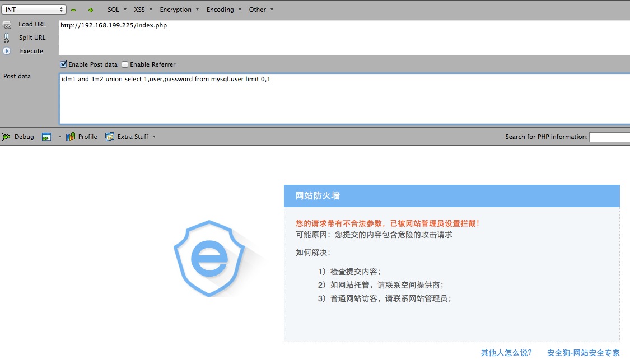Open the 其他人怎么说? link
Image resolution: width=630 pixels, height=364 pixels.
pyautogui.click(x=506, y=353)
